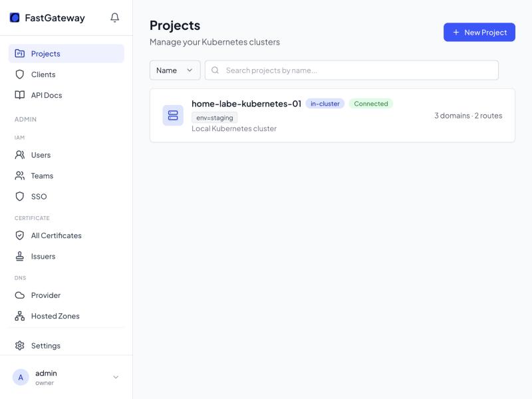Open Settings from the sidebar
Viewport: 532px width, 399px height.
[66, 345]
